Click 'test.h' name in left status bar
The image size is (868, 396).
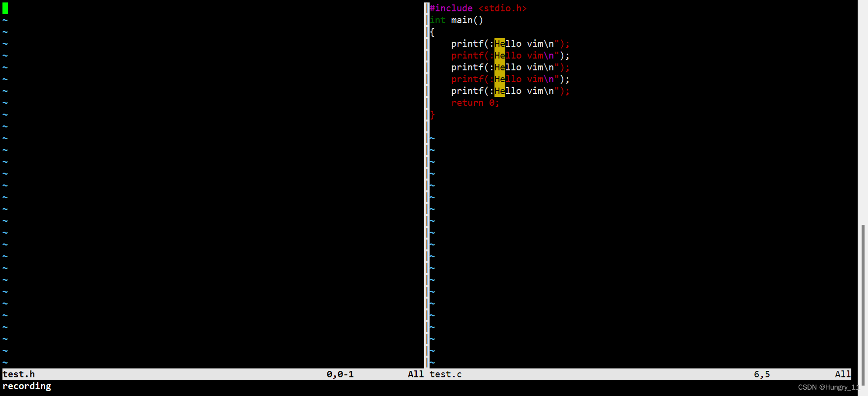click(19, 374)
